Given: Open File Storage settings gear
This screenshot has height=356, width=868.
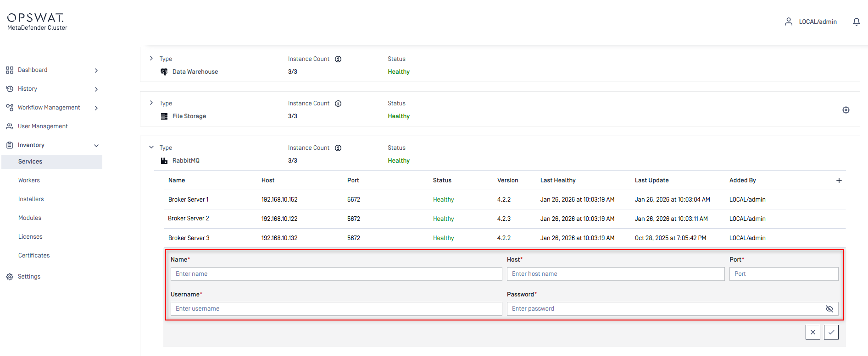Looking at the screenshot, I should point(846,110).
